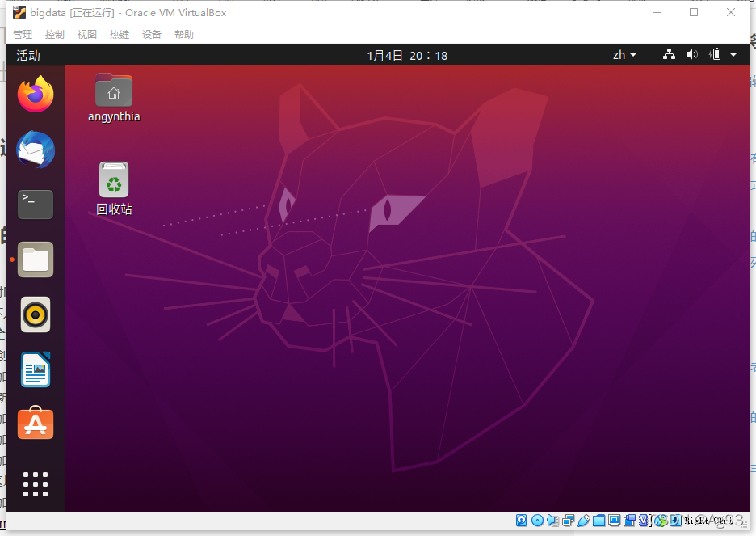The image size is (756, 536).
Task: Click the 回收站 label text
Action: click(114, 209)
